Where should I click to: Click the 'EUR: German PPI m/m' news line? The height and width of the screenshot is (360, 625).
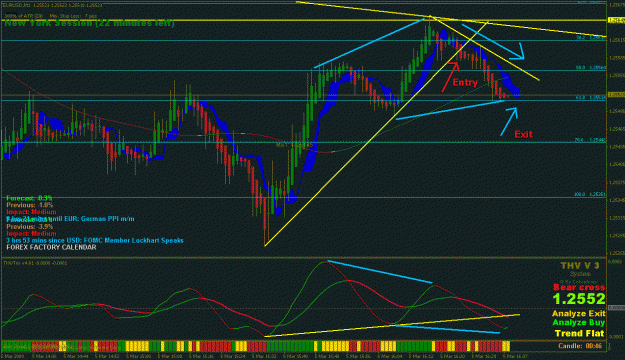point(70,219)
